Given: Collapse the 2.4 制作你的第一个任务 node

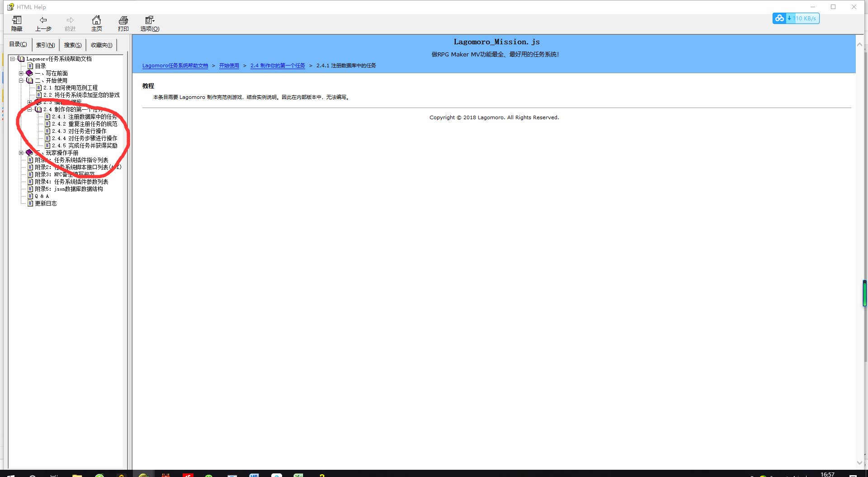Looking at the screenshot, I should tap(30, 109).
